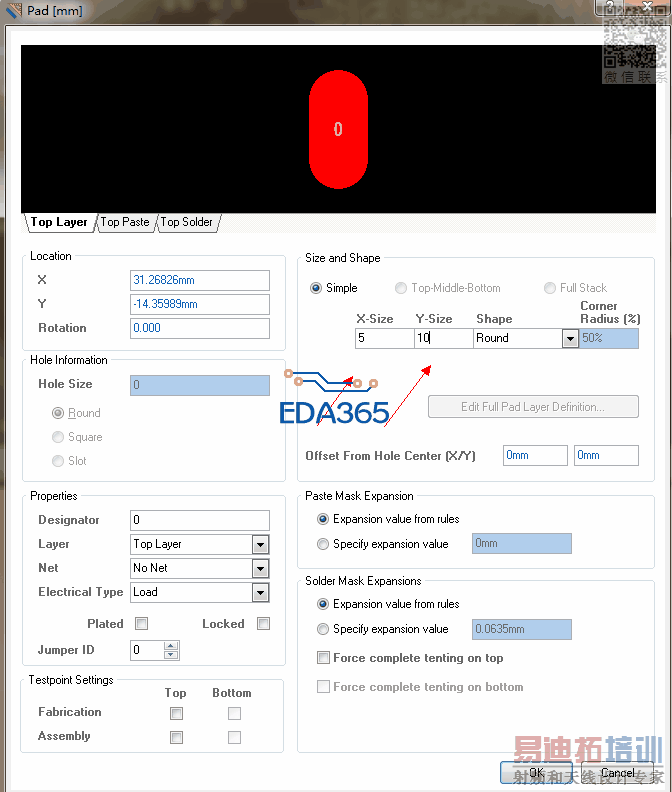Enable Fabrication testpoint on Bottom
Viewport: 672px width, 792px height.
[234, 713]
